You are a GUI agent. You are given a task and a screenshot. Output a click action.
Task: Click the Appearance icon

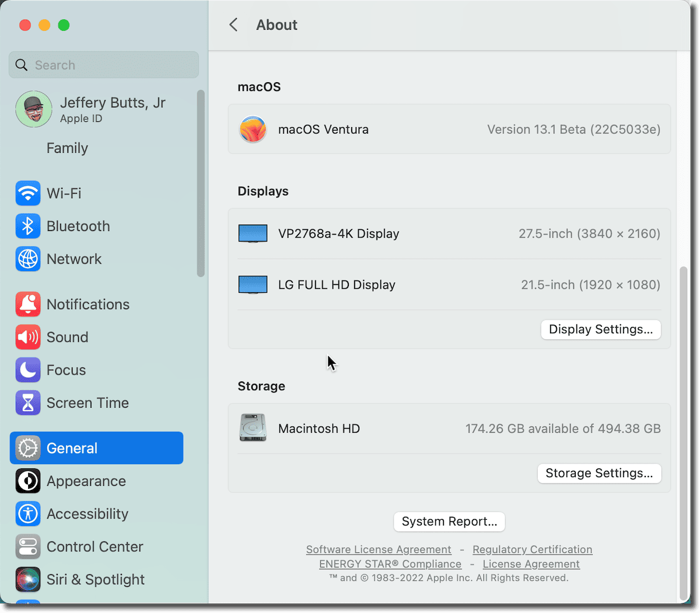click(x=28, y=481)
